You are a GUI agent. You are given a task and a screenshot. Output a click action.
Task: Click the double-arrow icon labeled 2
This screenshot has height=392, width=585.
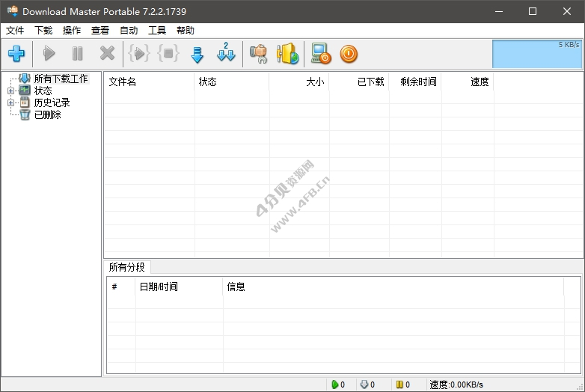pos(226,54)
